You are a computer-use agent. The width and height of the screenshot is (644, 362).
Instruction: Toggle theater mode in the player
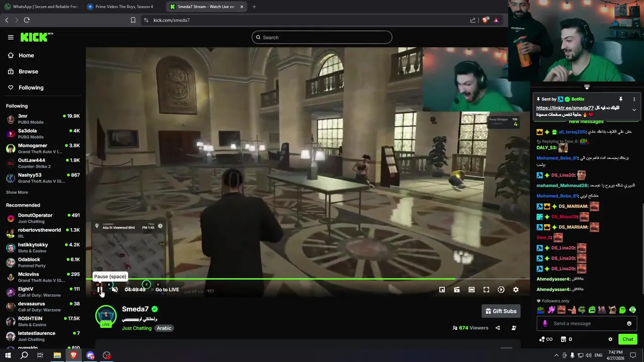[471, 290]
